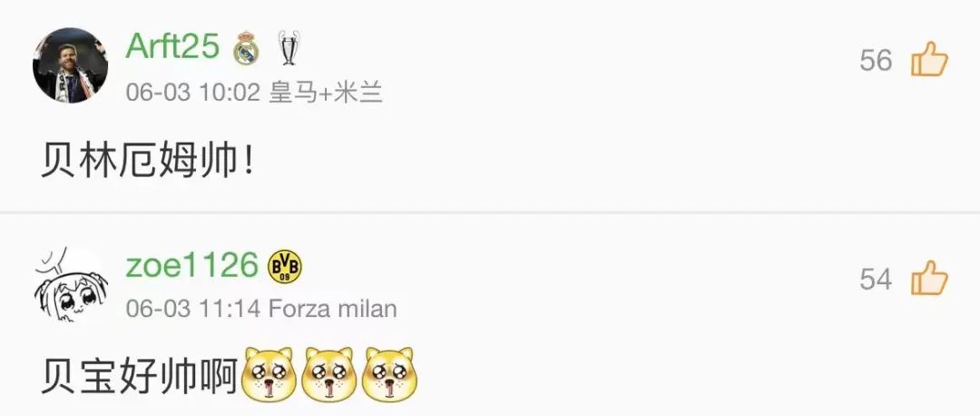
Task: Tap the BVB Dortmund badge beside zoe1126
Action: [284, 266]
